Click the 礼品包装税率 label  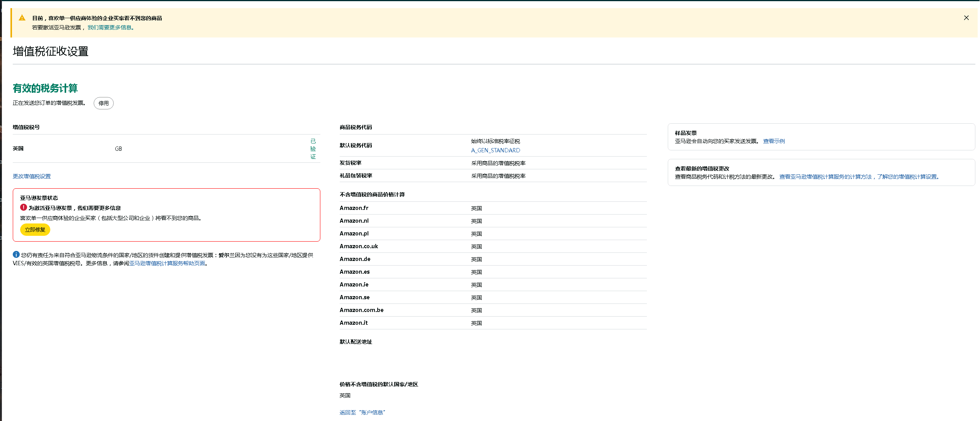(x=356, y=176)
